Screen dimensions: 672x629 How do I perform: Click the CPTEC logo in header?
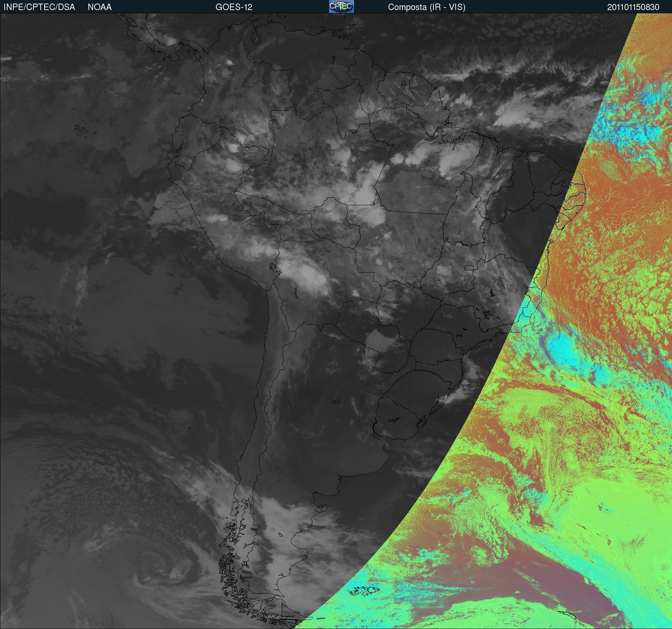(x=341, y=6)
